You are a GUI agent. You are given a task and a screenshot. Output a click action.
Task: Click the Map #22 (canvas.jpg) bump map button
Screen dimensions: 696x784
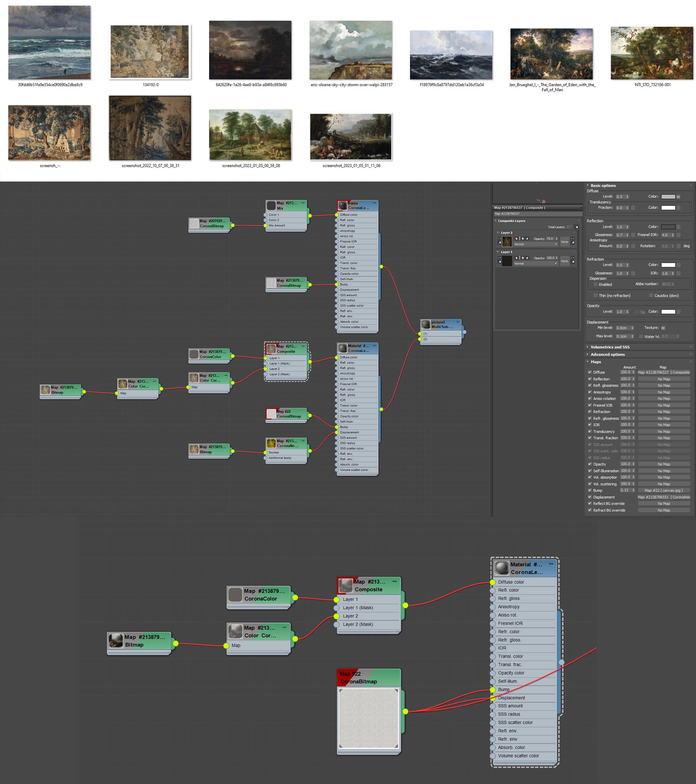coord(663,490)
